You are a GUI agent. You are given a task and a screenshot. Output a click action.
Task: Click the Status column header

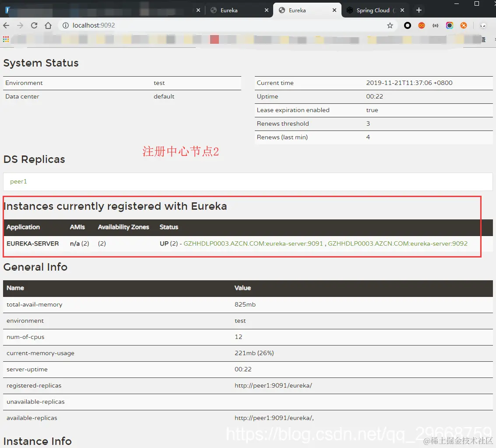[x=169, y=227]
